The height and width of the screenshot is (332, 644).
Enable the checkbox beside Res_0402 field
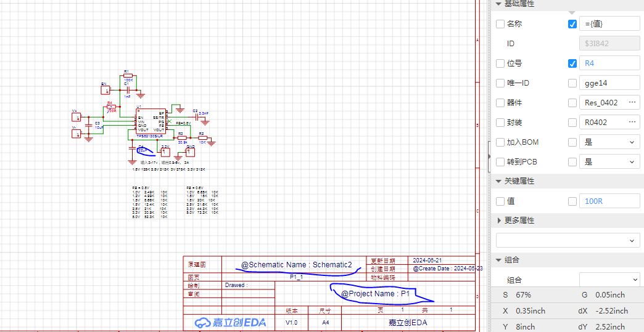click(x=572, y=103)
